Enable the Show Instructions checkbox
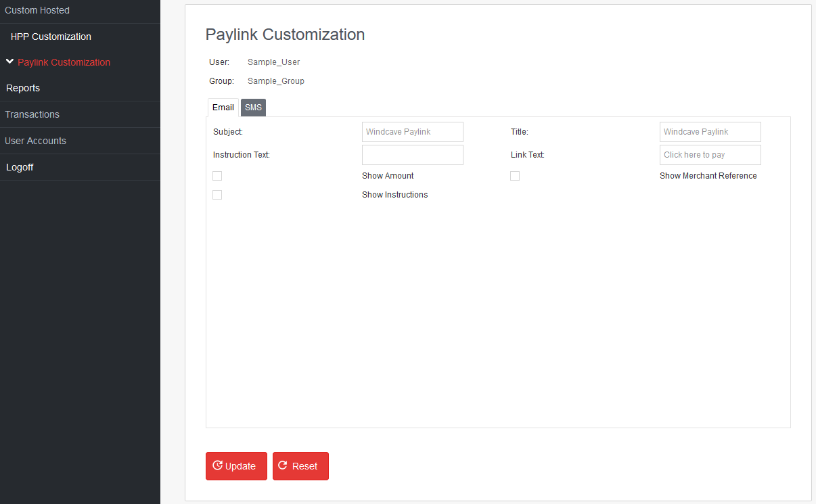 point(217,195)
